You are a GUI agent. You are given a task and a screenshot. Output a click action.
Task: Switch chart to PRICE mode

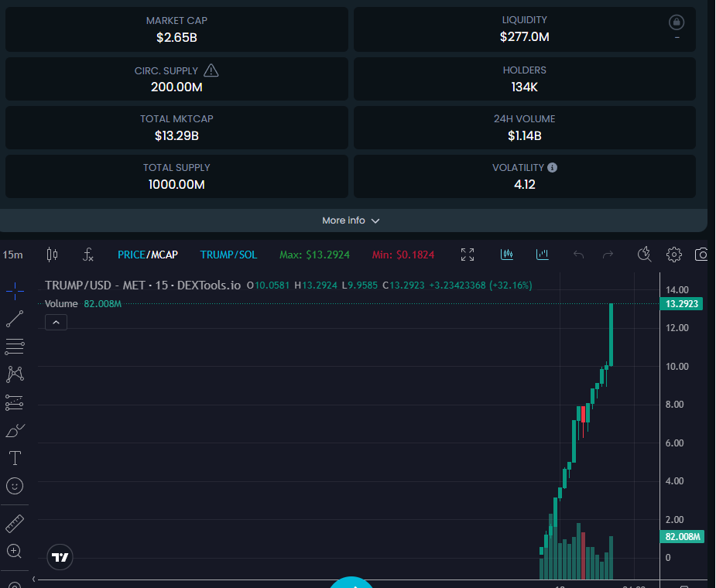tap(132, 255)
